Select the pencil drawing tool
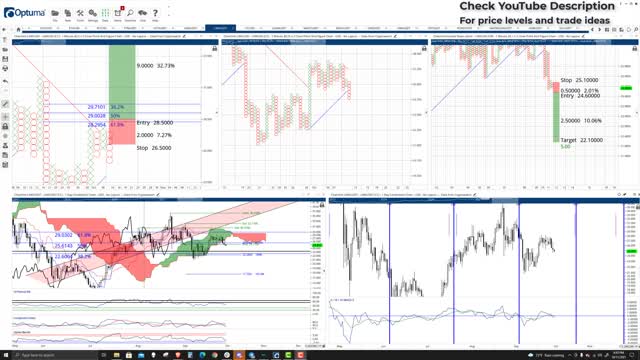Viewport: 640px width, 360px height. coord(5,104)
